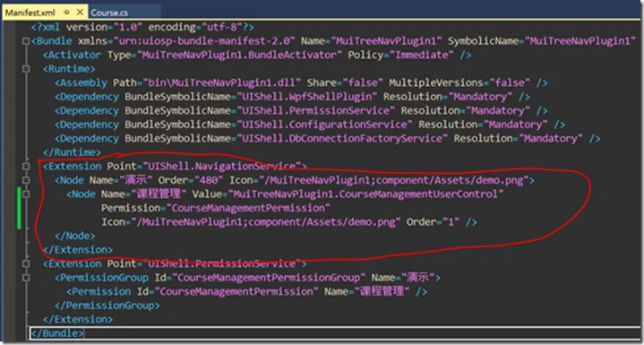Collapse the Node 课程管理 outline
This screenshot has width=644, height=345.
pos(26,194)
